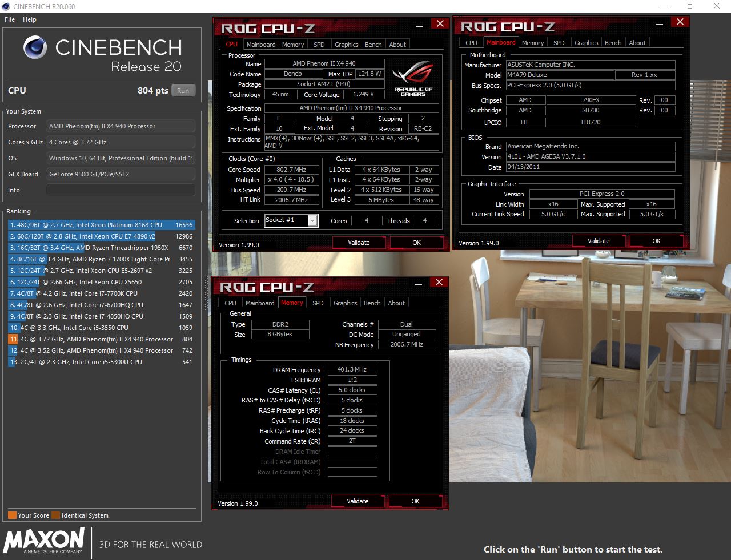Close the CPU tab CPU-Z window
Screen dimensions: 731x560
pyautogui.click(x=440, y=23)
